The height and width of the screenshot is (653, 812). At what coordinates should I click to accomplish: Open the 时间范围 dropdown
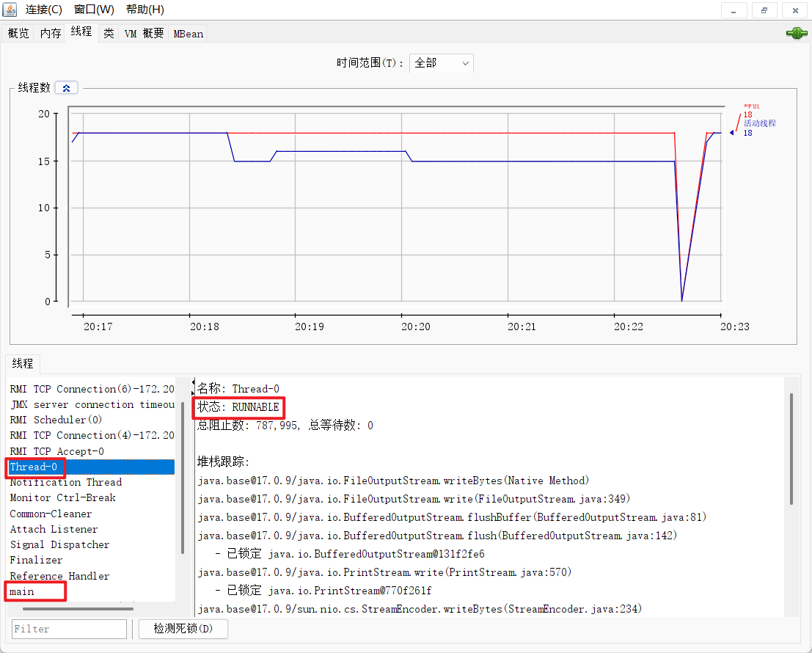[x=442, y=63]
